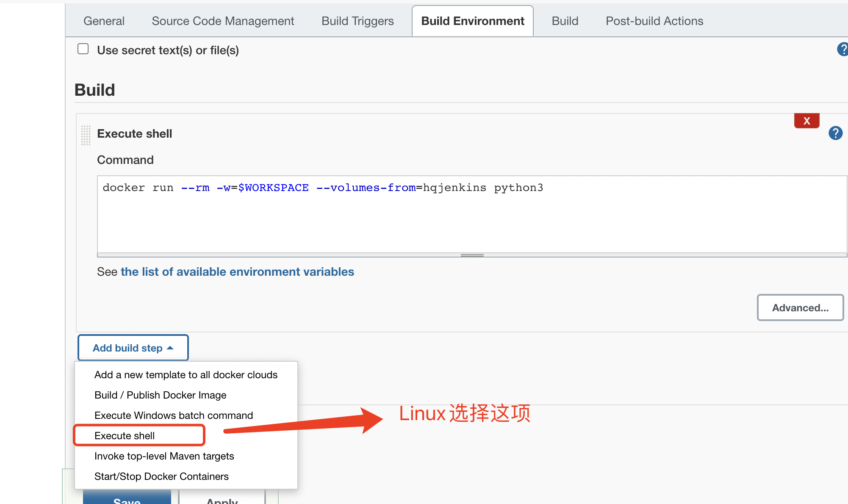Open Source Code Management tab
The height and width of the screenshot is (504, 848).
coord(223,21)
